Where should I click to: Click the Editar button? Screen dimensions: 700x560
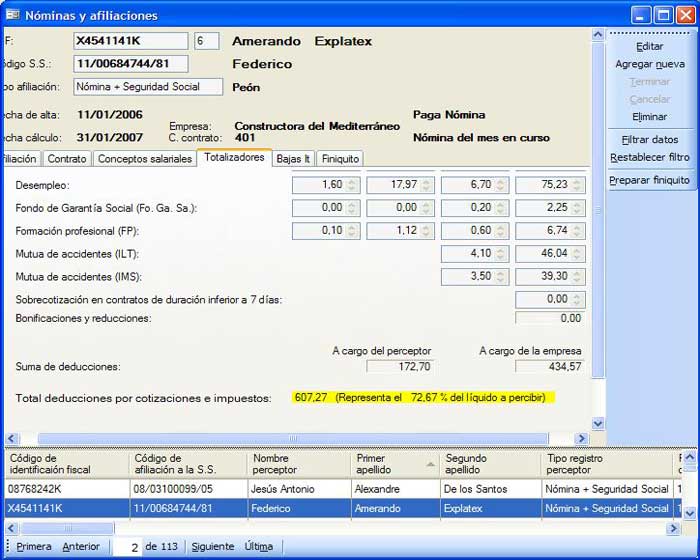(x=649, y=46)
